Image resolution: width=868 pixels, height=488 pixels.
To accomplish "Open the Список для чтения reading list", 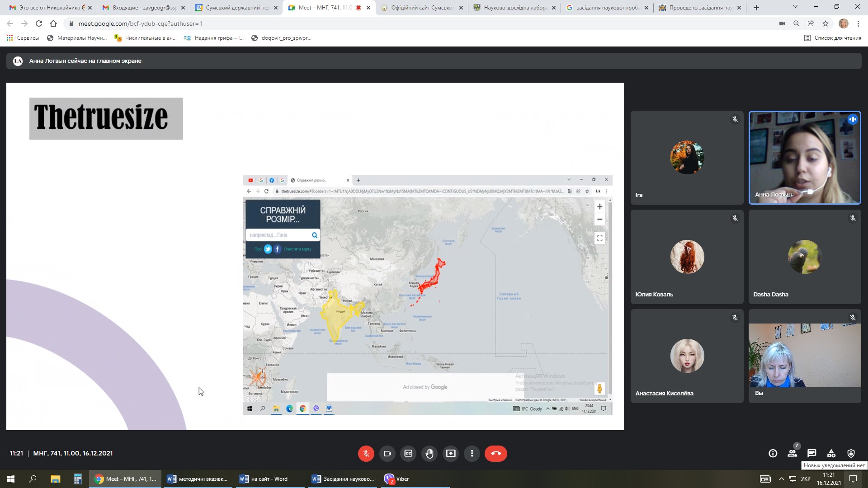I will 833,38.
